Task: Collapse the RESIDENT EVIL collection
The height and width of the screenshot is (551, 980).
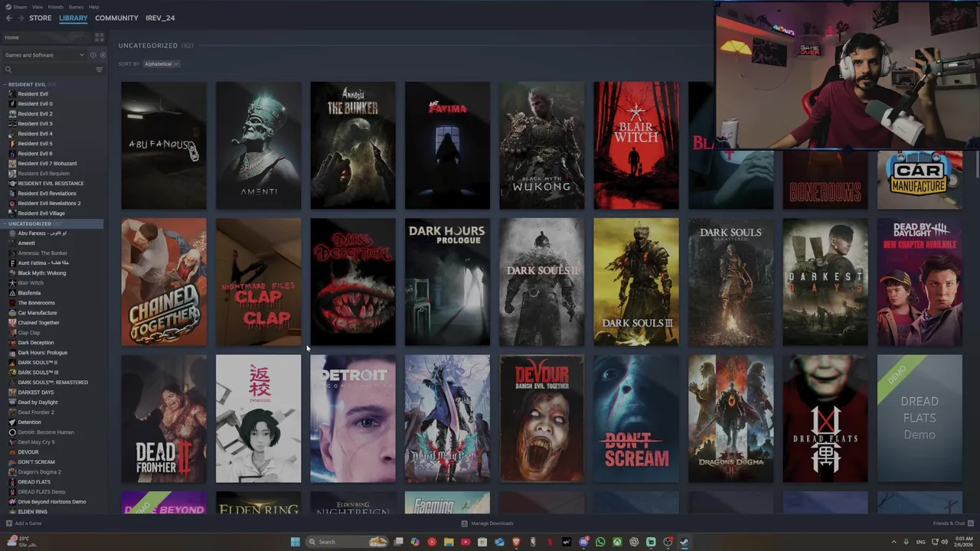Action: [5, 84]
